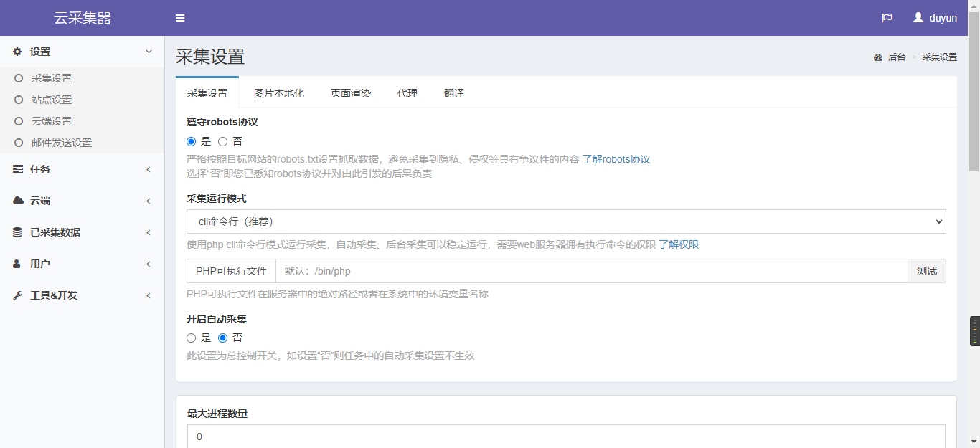Collapse the 设置 sidebar section chevron

pos(149,52)
